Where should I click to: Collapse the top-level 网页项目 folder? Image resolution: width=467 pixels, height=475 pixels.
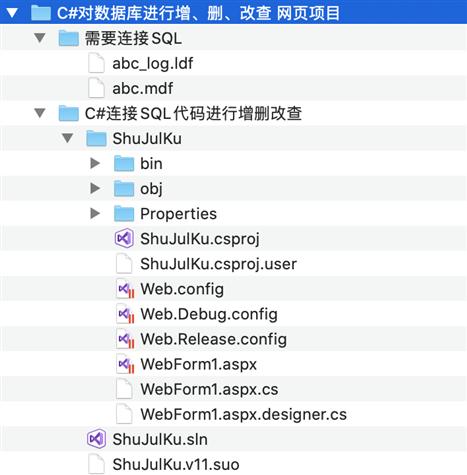click(x=12, y=13)
